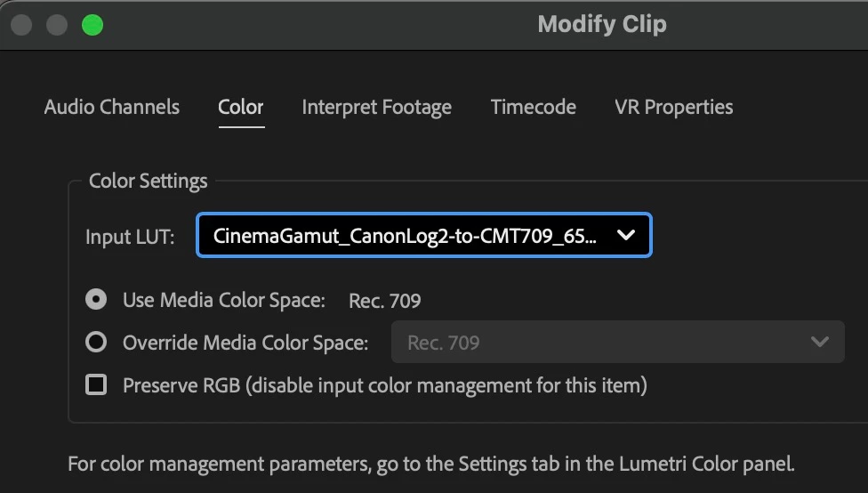Click the Override Media Color Space label

tap(245, 343)
